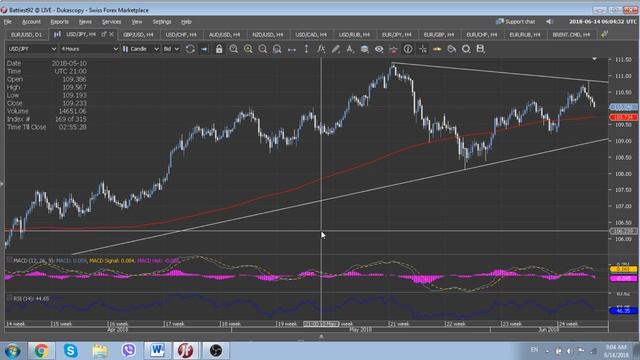Open the USD/JPY instrument dropdown

32,49
